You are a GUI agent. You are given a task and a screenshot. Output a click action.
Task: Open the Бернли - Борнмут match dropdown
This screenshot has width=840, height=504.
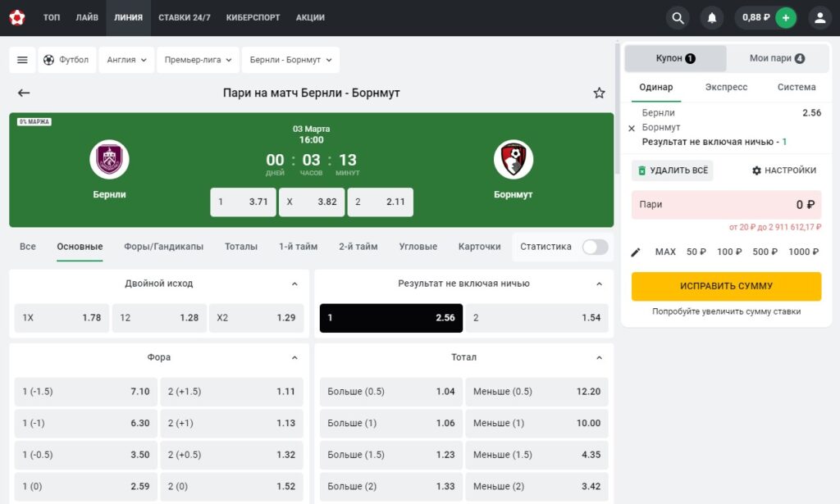pos(291,60)
